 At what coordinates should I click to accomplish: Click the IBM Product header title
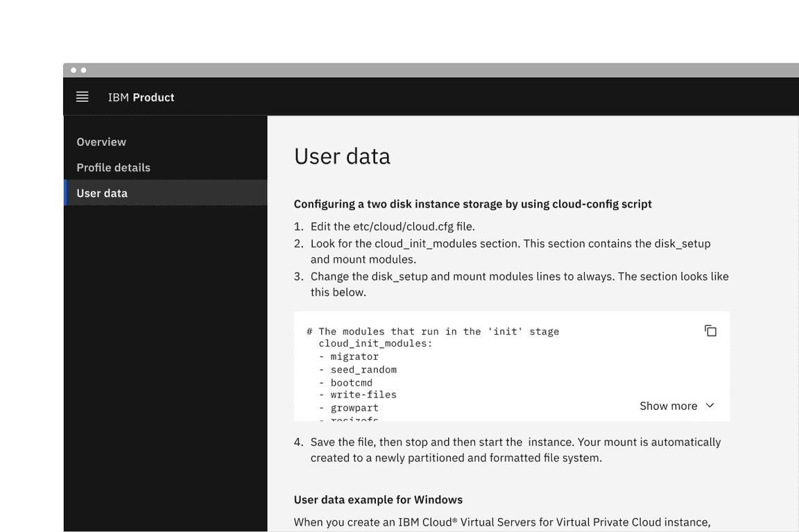pyautogui.click(x=141, y=97)
